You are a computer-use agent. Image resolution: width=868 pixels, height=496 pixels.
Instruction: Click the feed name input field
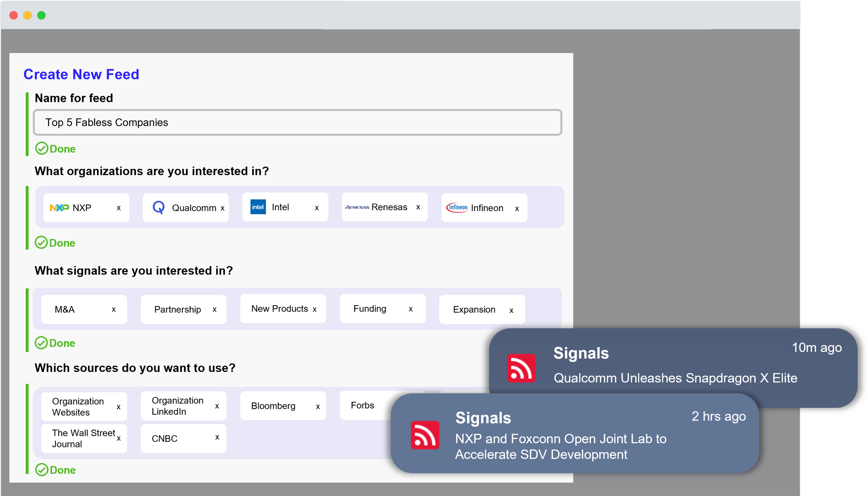point(297,122)
